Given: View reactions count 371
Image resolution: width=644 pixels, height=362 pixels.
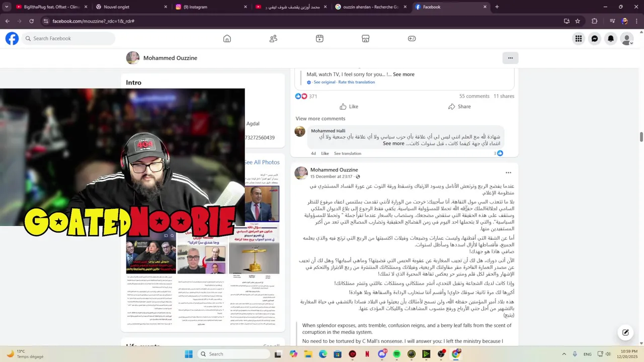Looking at the screenshot, I should 313,97.
